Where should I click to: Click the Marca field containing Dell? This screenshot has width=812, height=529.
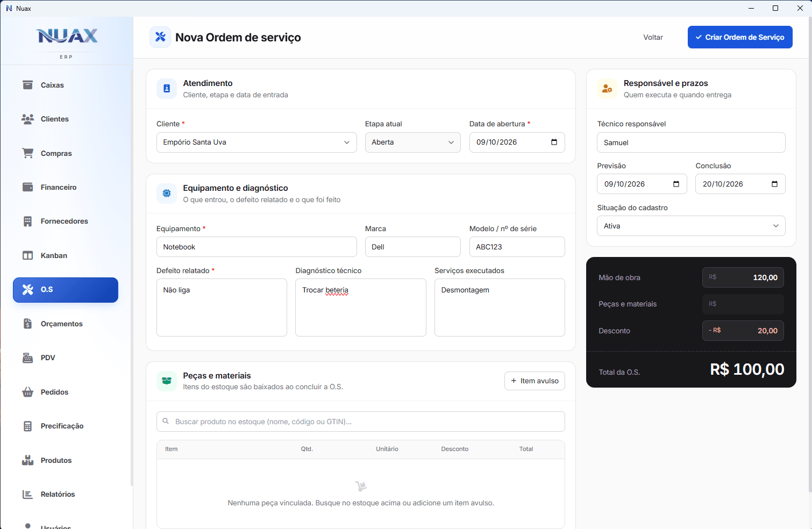[412, 247]
